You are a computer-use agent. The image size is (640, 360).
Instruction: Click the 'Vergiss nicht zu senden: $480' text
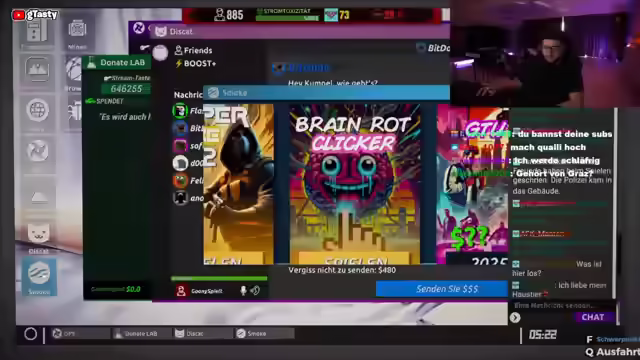[x=342, y=270]
